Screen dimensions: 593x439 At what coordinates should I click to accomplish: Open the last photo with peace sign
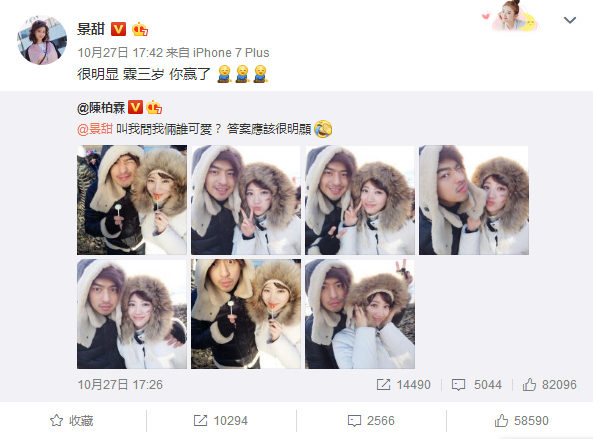pyautogui.click(x=360, y=314)
